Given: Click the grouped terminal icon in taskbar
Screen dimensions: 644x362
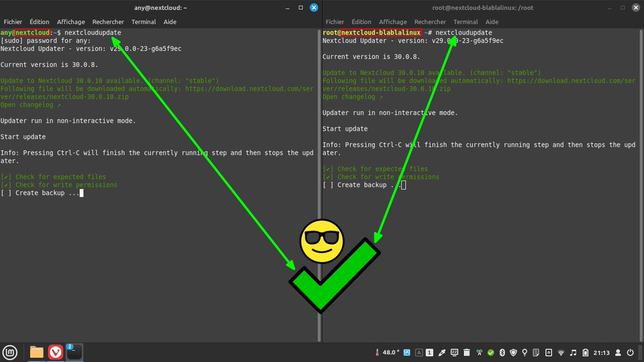Looking at the screenshot, I should 74,352.
